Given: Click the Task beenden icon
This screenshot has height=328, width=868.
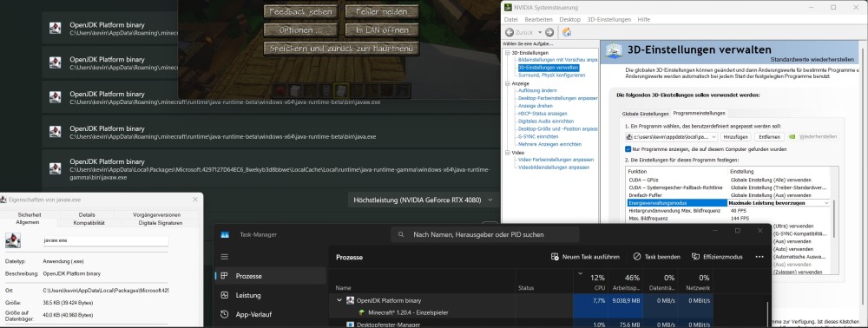Looking at the screenshot, I should [636, 257].
